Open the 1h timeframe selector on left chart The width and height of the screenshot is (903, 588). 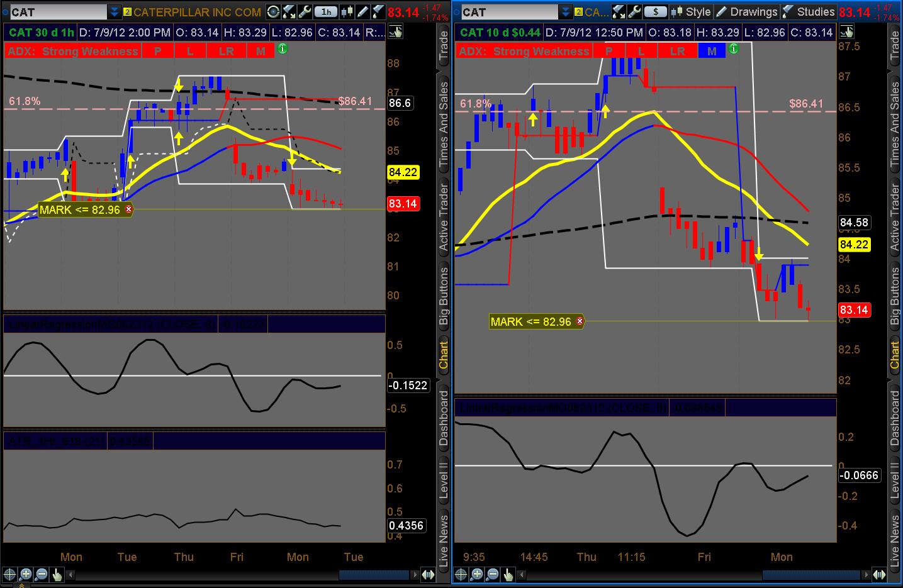(326, 11)
